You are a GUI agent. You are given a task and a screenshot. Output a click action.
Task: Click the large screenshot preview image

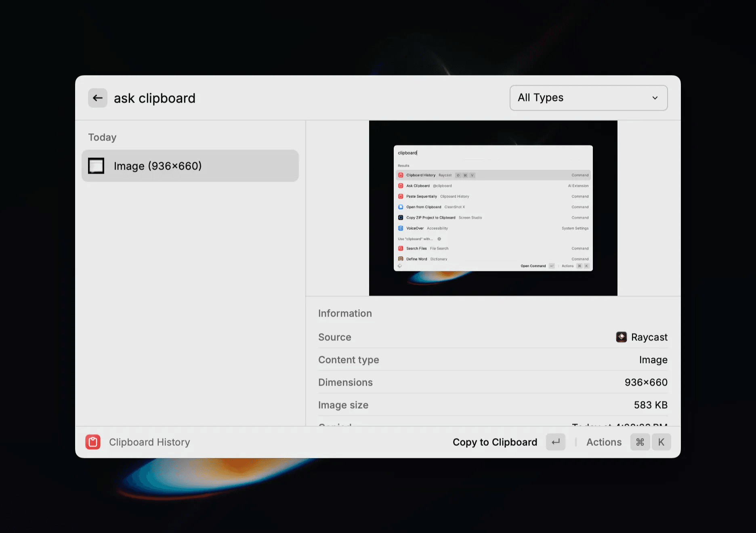(493, 208)
